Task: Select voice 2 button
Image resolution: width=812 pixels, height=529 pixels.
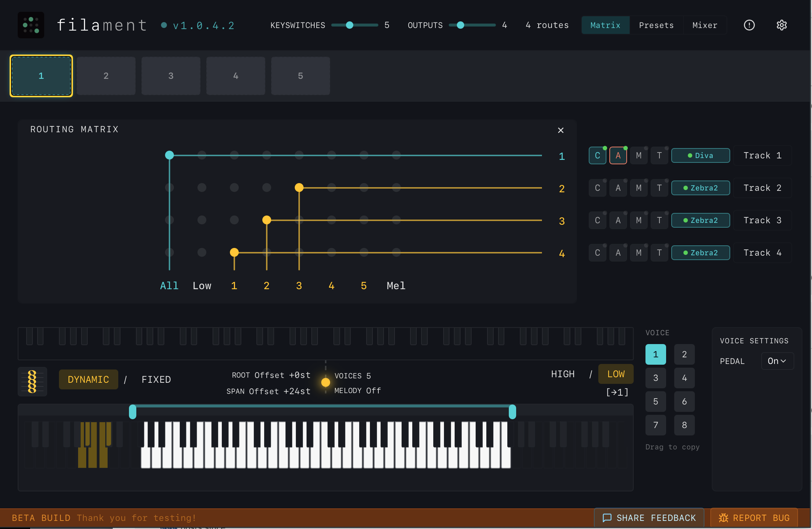Action: pyautogui.click(x=684, y=354)
